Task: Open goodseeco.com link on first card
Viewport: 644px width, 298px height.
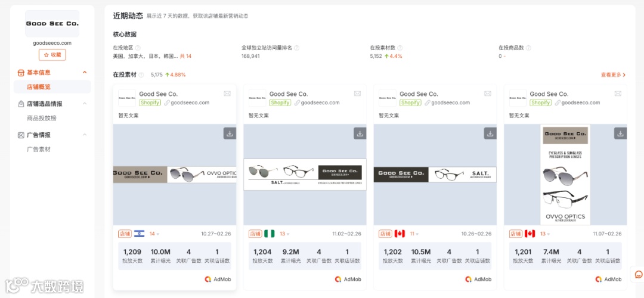Action: [x=190, y=103]
